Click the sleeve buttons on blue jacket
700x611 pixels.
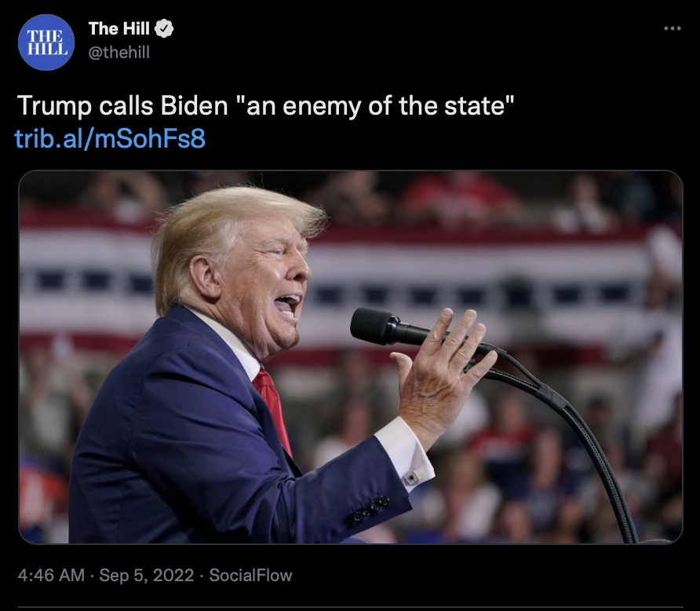(x=370, y=509)
